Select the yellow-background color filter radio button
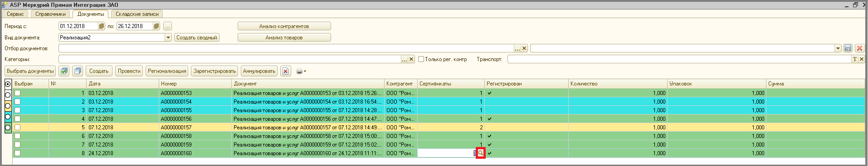 click(x=8, y=106)
